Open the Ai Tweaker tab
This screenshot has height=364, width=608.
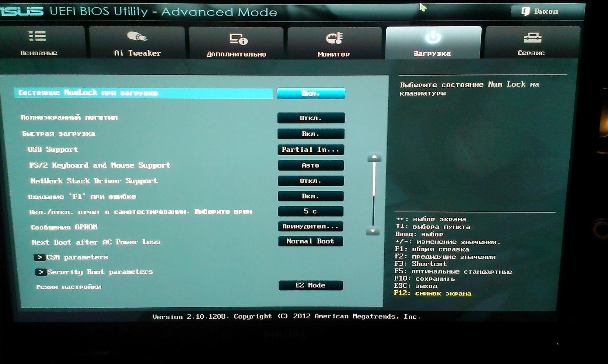click(x=137, y=42)
